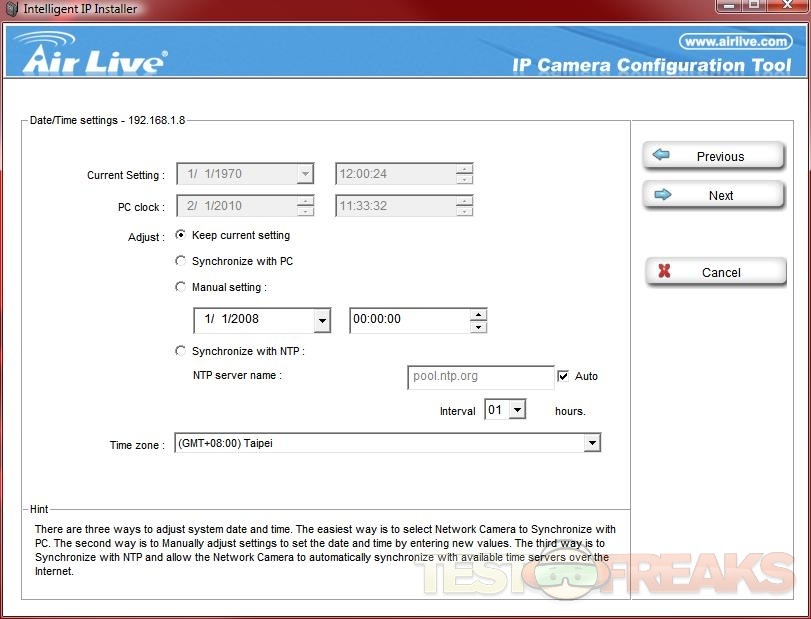
Task: Decrease manual time with down spinner arrow
Action: 478,327
